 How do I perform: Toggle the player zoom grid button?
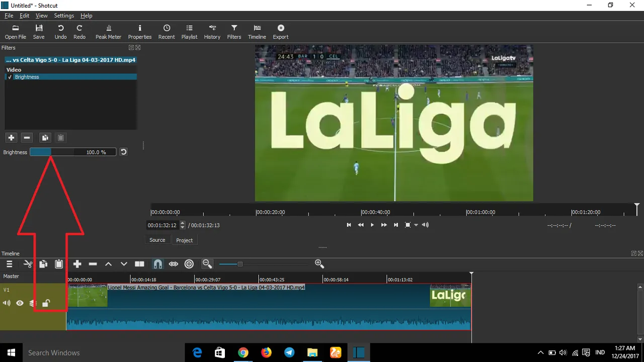(x=408, y=225)
